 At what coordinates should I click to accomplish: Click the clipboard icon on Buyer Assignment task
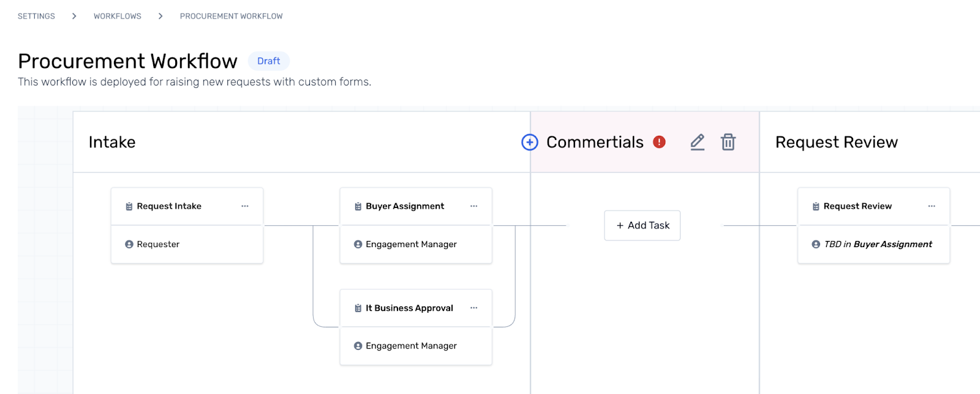[358, 206]
